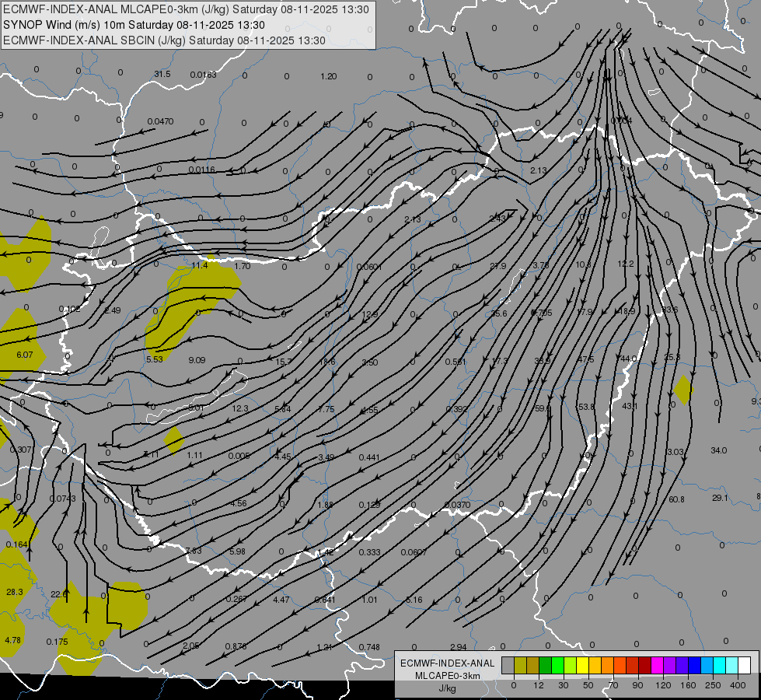Select the map value 11.4
This screenshot has width=761, height=700.
pos(200,265)
